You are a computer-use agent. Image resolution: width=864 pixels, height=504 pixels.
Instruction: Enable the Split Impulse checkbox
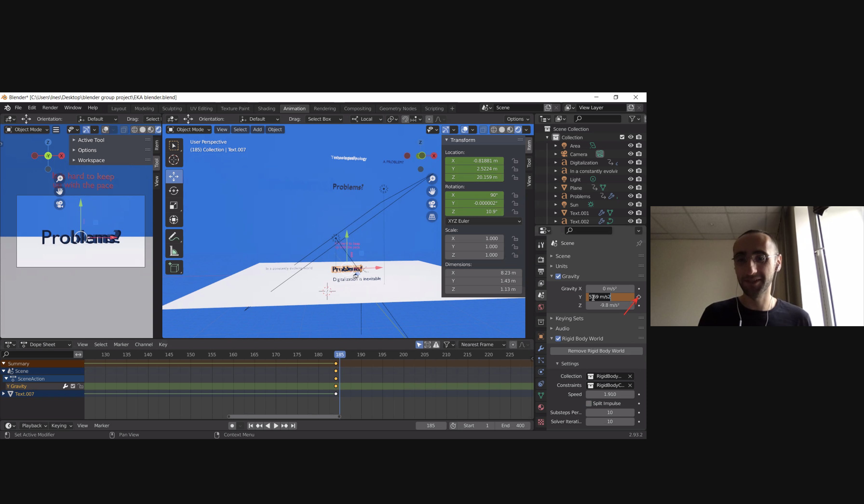[589, 404]
